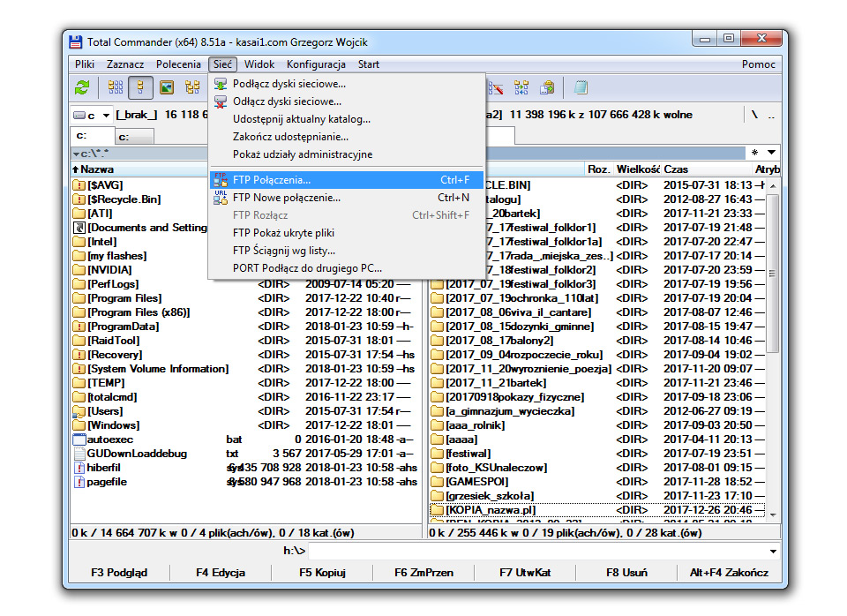Expand the right panel directory history arrow
This screenshot has height=616, width=847.
[771, 153]
